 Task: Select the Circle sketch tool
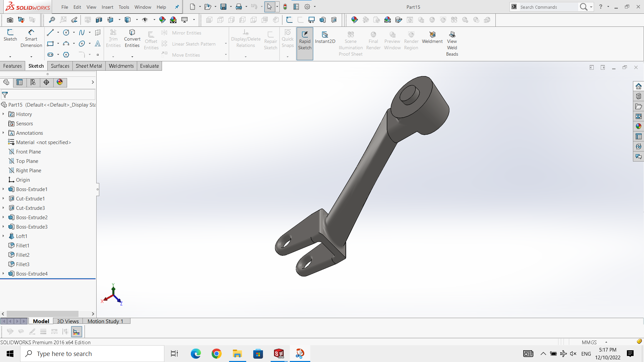[66, 33]
